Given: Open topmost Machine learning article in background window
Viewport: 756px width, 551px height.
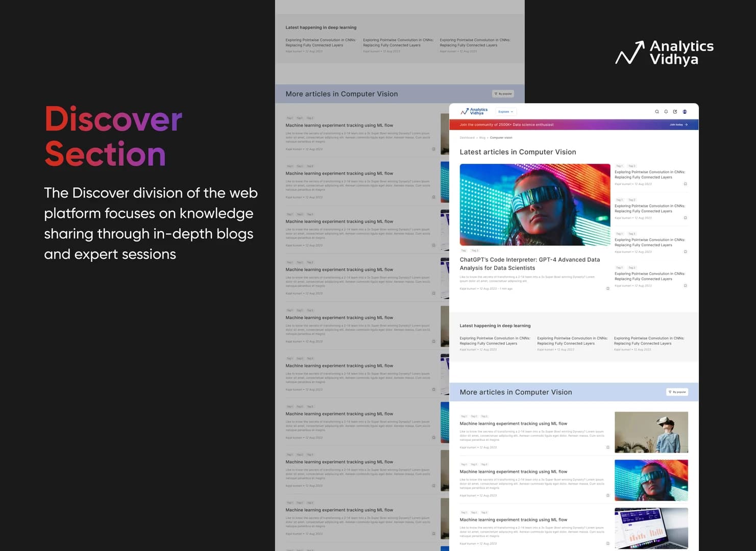Looking at the screenshot, I should [x=339, y=125].
